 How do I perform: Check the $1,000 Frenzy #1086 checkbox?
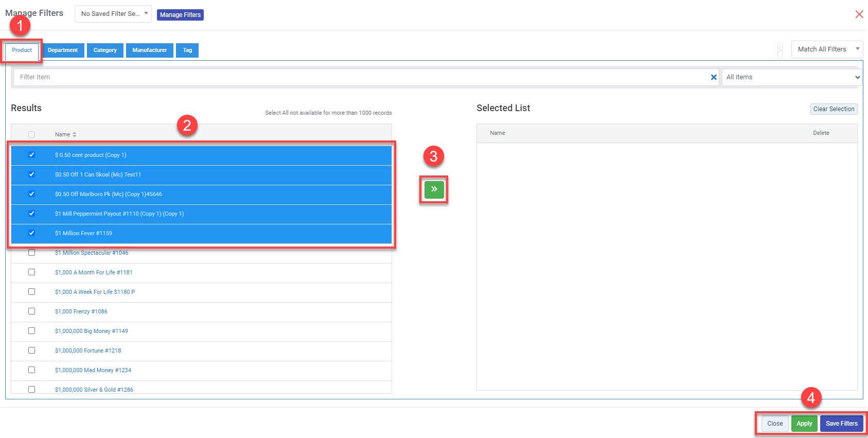click(x=31, y=311)
